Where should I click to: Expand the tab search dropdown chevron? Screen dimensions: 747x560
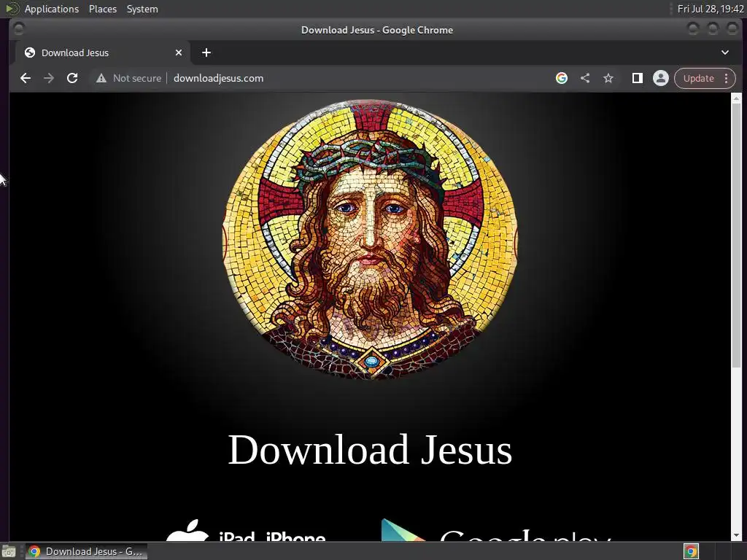click(x=725, y=52)
